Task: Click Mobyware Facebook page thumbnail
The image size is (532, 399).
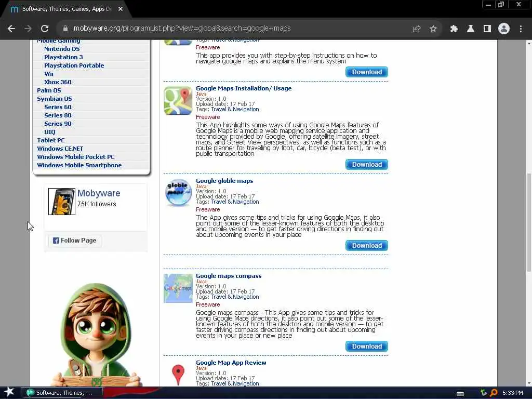Action: (x=62, y=202)
